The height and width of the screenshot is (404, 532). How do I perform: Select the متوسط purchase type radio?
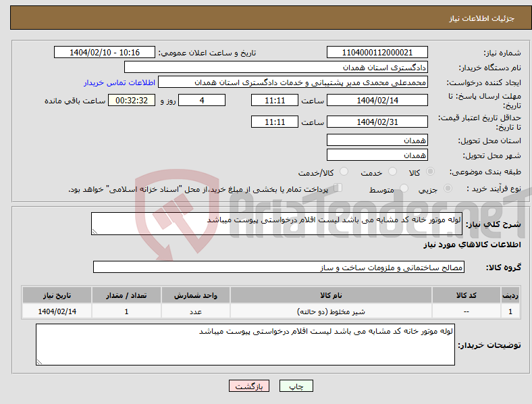pos(404,188)
